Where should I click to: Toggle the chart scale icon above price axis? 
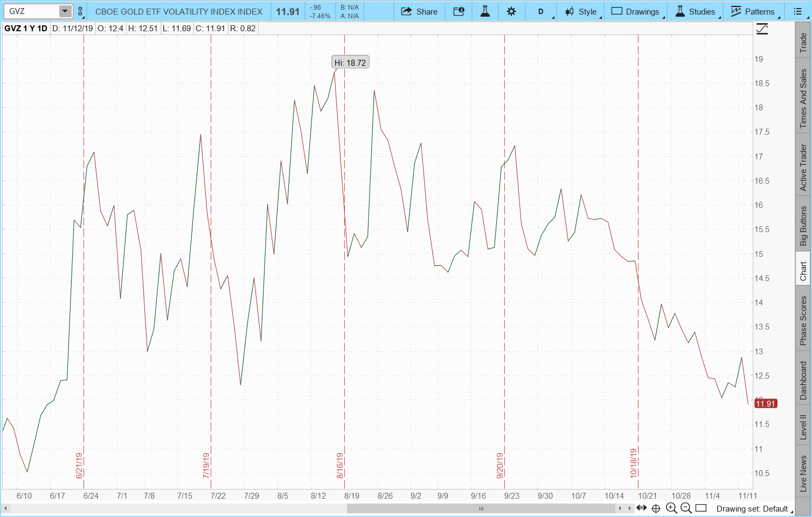[x=762, y=29]
